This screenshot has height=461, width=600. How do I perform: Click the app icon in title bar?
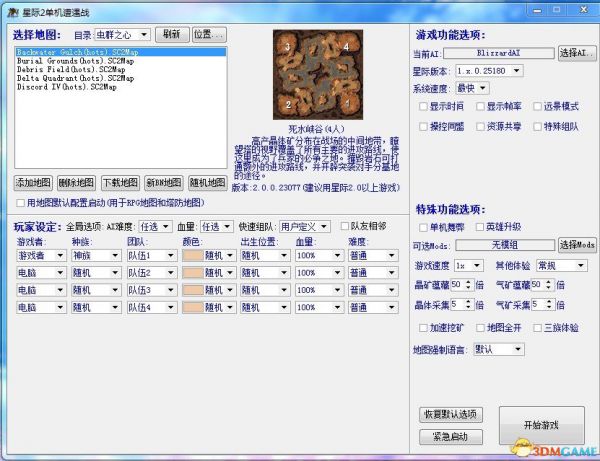[x=9, y=9]
